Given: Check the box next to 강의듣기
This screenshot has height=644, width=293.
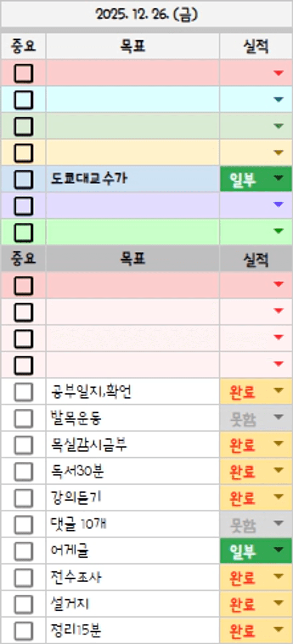Looking at the screenshot, I should pos(23,498).
